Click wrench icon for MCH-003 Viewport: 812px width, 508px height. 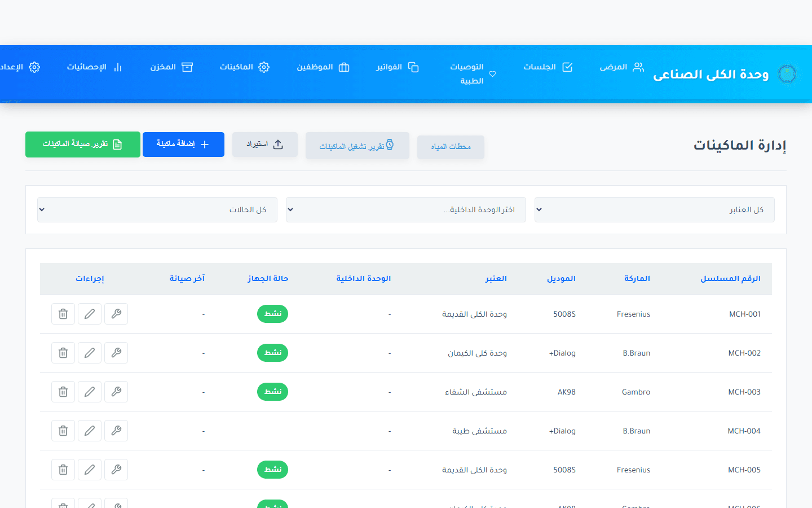click(116, 392)
